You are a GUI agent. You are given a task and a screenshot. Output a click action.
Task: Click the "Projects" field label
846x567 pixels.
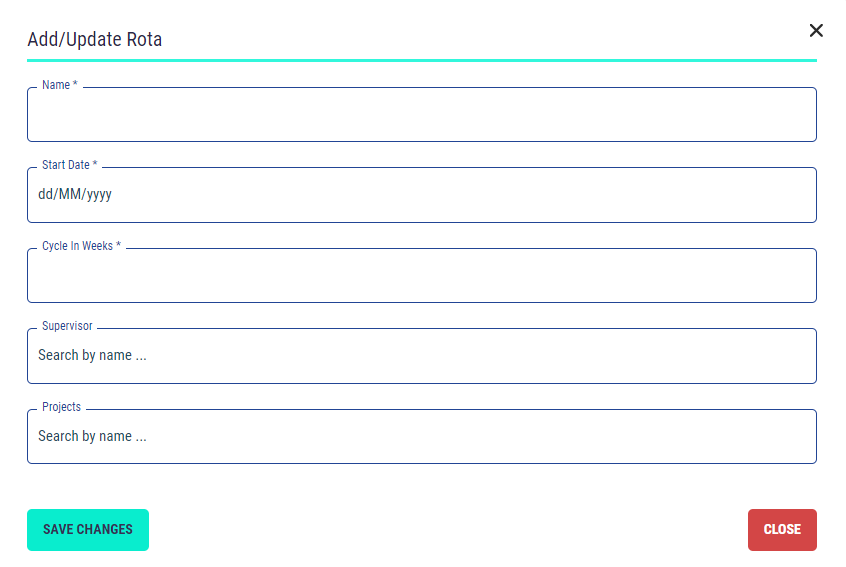[x=61, y=407]
